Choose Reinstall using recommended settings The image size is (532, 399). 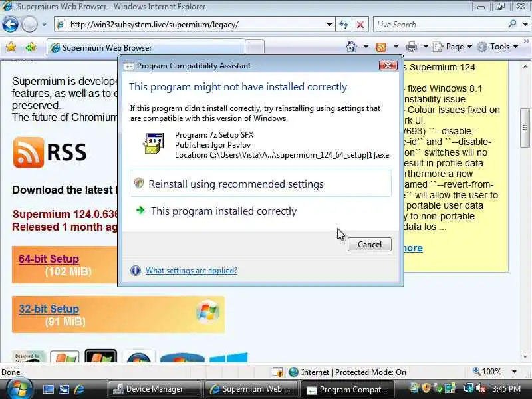pyautogui.click(x=260, y=184)
